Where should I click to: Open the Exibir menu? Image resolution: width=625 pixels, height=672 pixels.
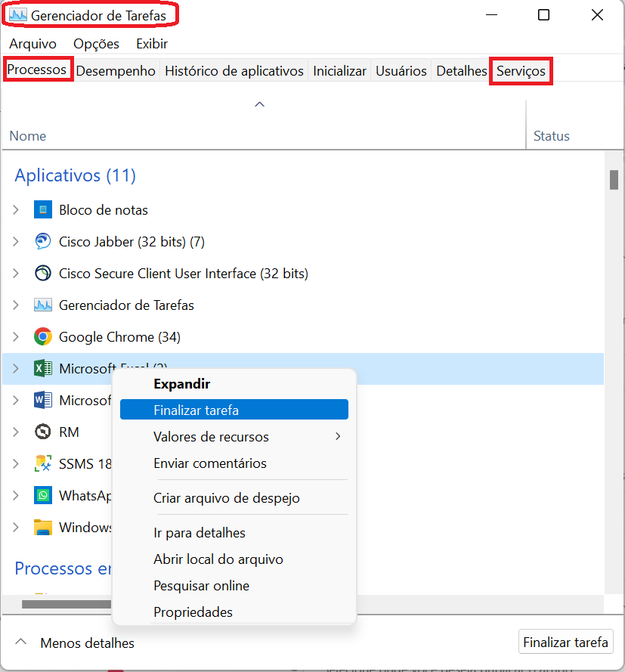coord(152,44)
